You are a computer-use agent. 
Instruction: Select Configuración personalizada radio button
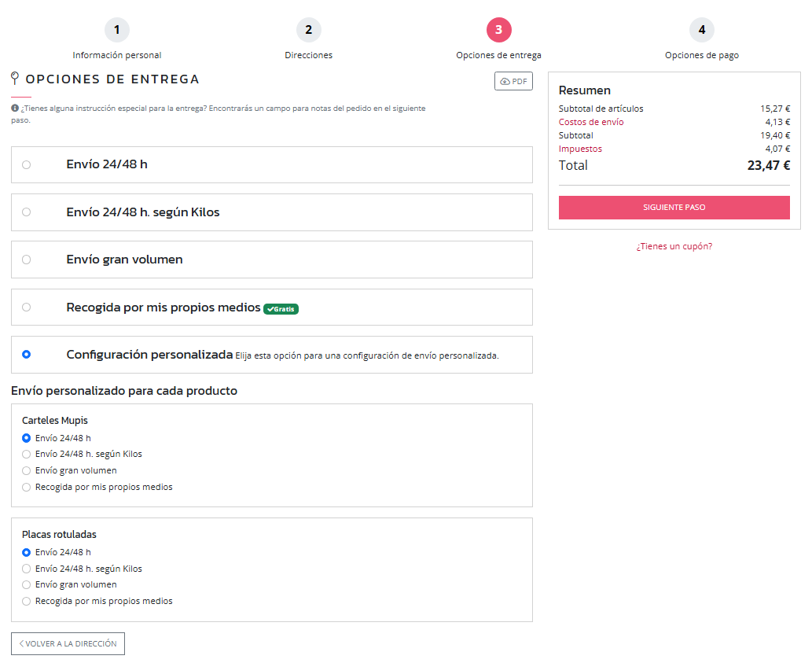27,355
